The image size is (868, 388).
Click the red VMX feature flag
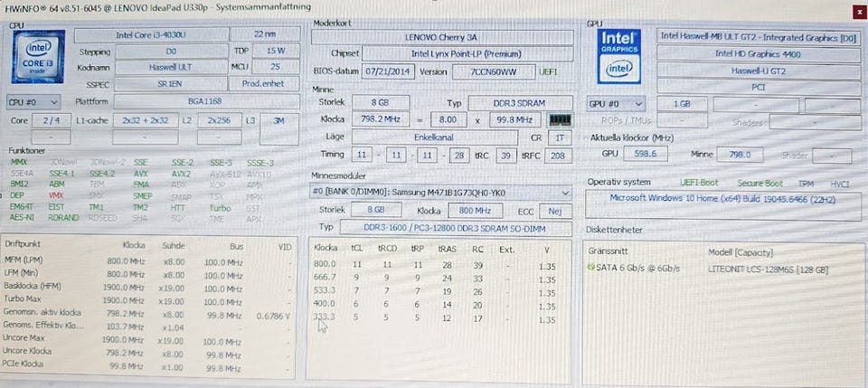coord(56,195)
